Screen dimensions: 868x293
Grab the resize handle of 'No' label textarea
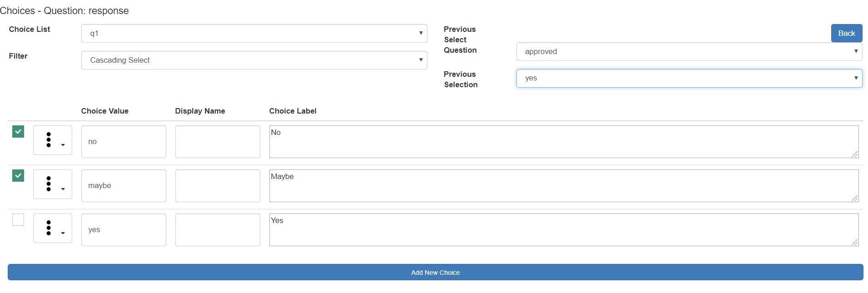(x=854, y=154)
